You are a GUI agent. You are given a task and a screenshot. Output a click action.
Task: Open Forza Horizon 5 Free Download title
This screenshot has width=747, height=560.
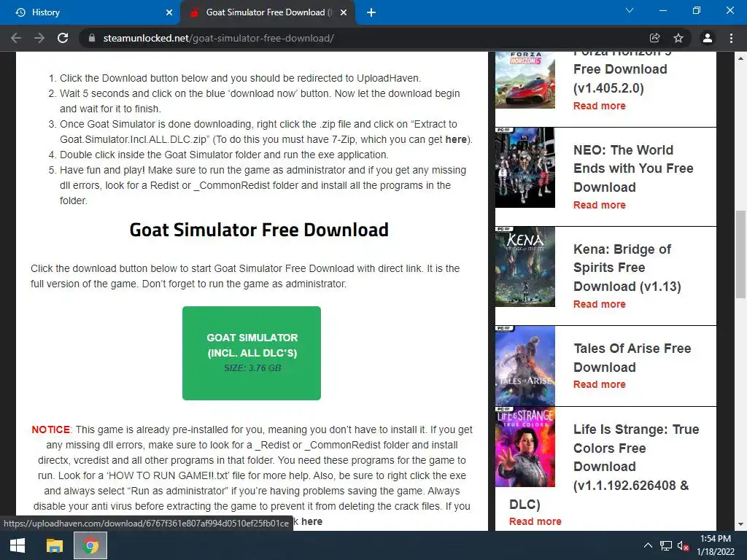point(623,70)
